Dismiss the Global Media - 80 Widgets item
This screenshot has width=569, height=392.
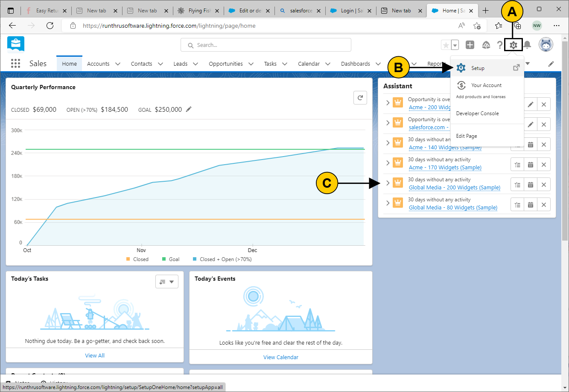click(x=544, y=205)
